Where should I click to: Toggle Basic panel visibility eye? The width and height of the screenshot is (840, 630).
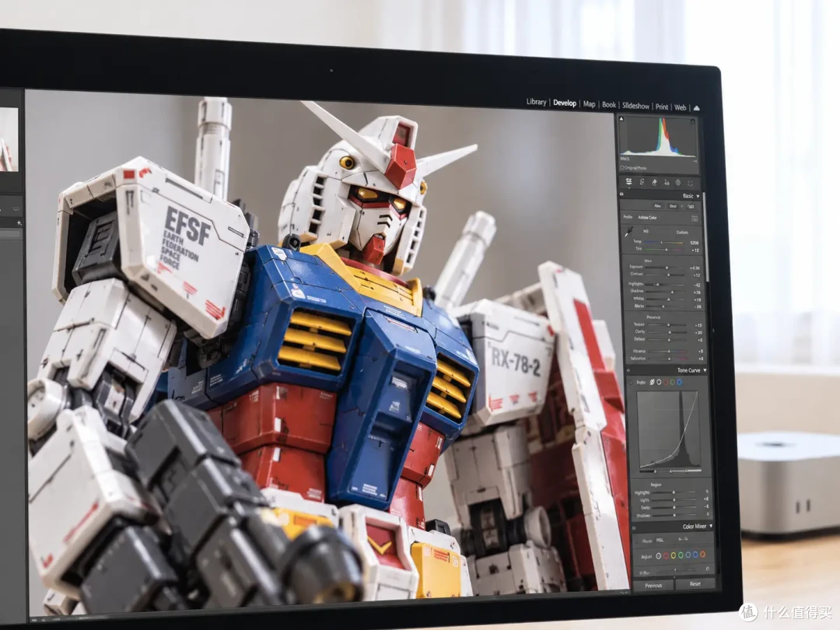pos(622,194)
